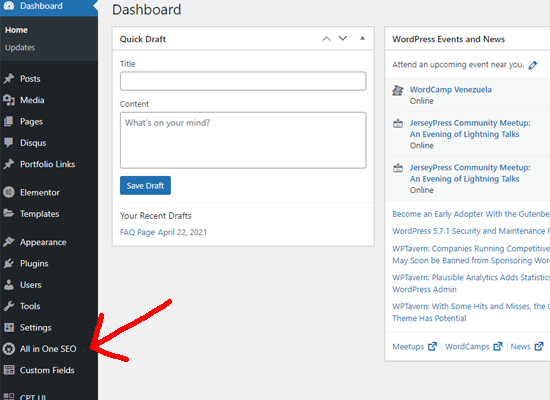This screenshot has width=550, height=400.
Task: Click the Plugins plug icon
Action: pyautogui.click(x=9, y=264)
